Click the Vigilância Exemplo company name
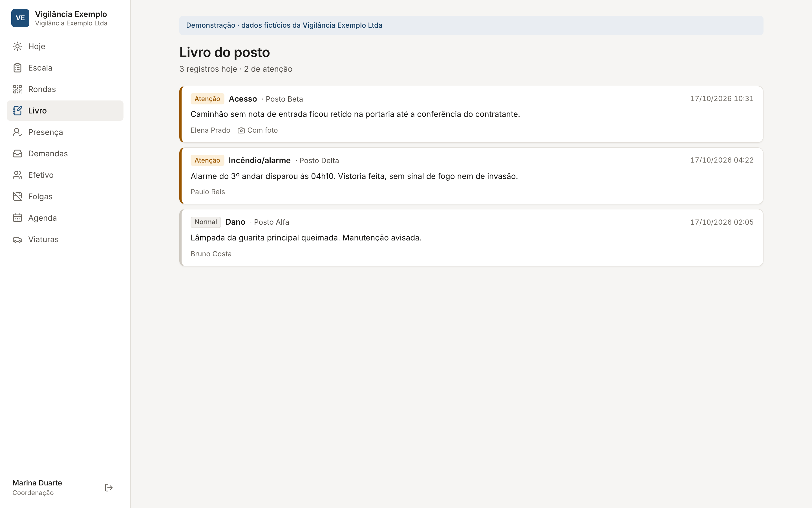This screenshot has width=812, height=508. pos(71,14)
